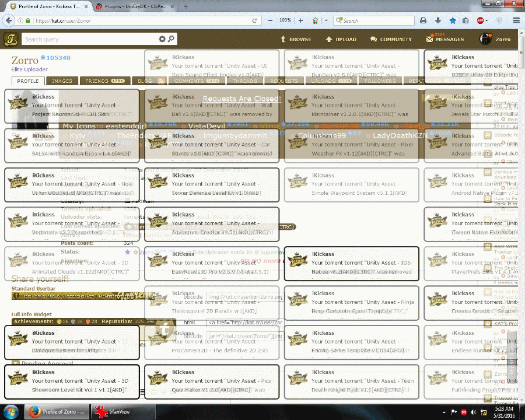
Task: Open the Uploads tab
Action: 331,81
